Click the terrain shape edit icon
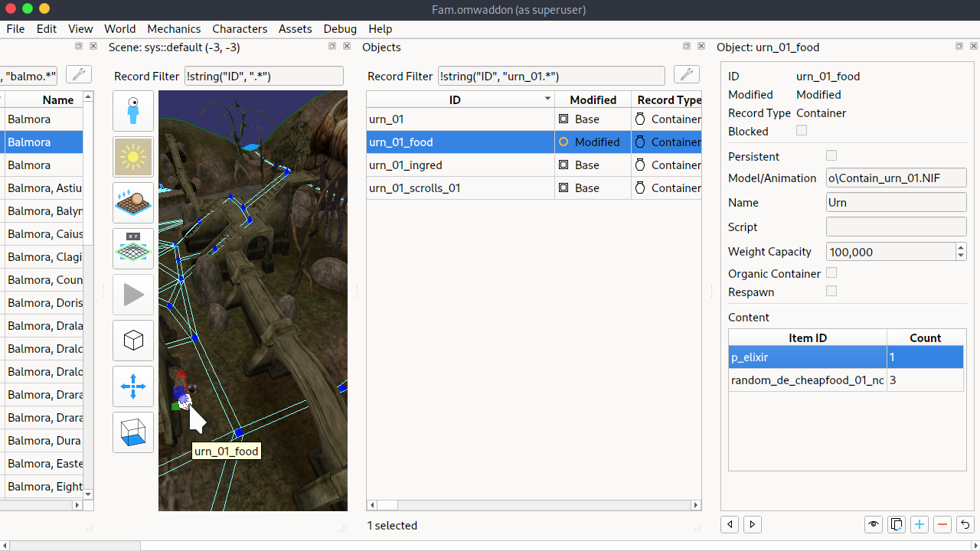Image resolution: width=980 pixels, height=551 pixels. tap(133, 203)
